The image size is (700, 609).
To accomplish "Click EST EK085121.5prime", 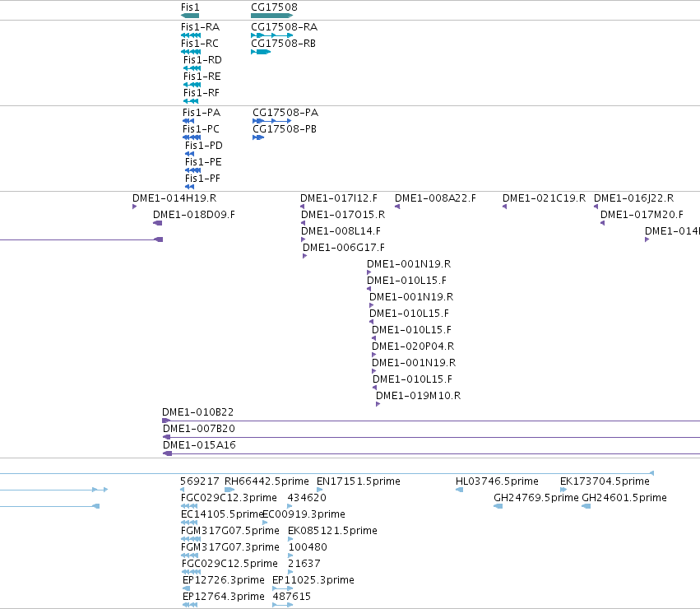I will point(332,532).
